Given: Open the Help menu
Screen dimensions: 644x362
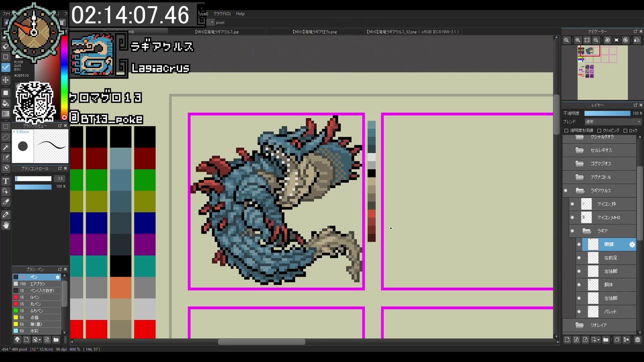Looking at the screenshot, I should tap(240, 14).
